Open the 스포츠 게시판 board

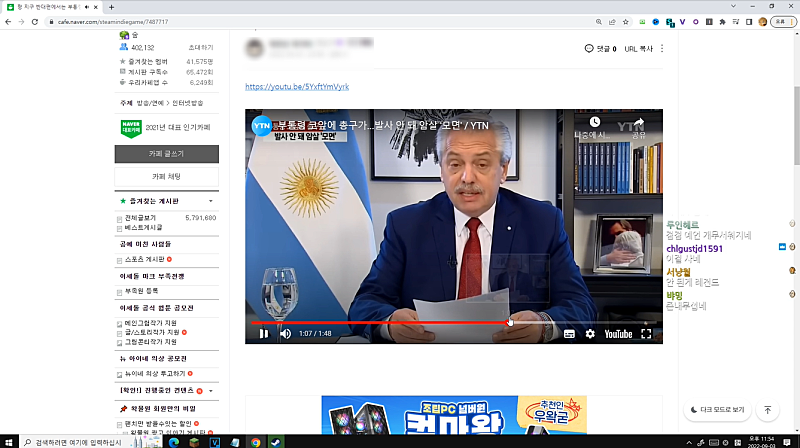[142, 259]
